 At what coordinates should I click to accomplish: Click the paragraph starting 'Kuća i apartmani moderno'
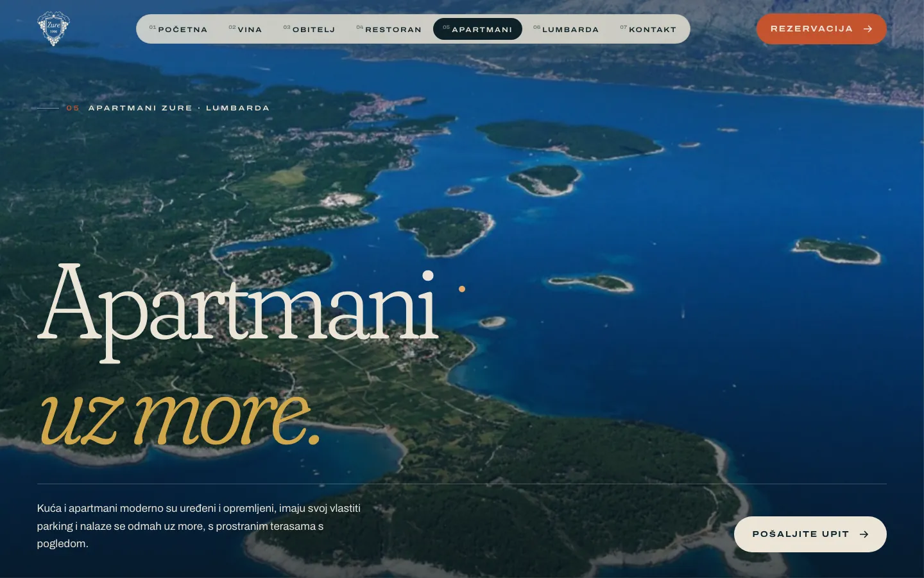(199, 526)
